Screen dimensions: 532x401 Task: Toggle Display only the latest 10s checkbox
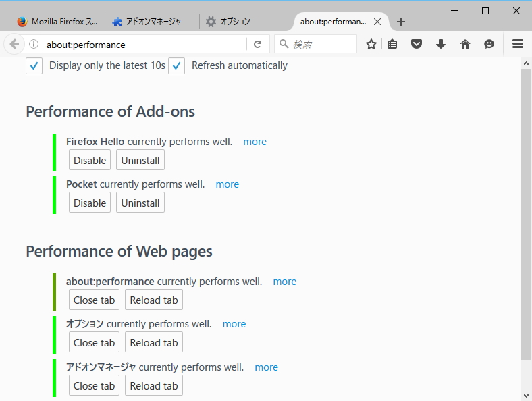(x=34, y=65)
